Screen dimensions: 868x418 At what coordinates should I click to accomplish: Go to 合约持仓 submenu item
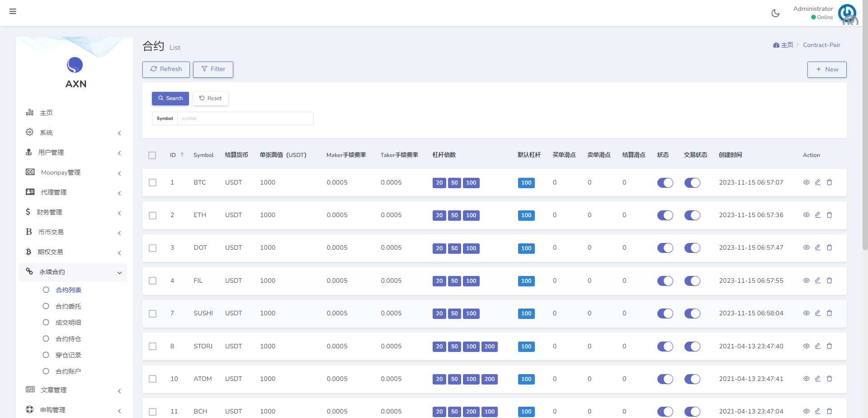click(x=68, y=339)
